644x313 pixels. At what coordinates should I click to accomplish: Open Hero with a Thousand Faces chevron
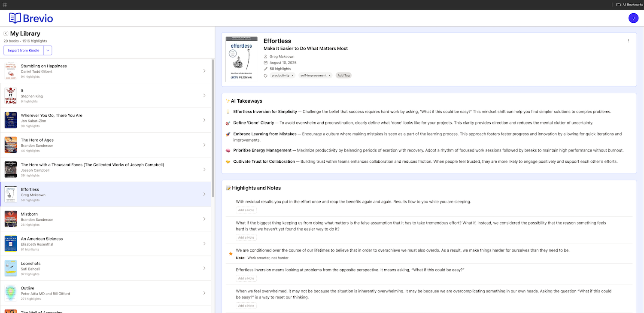[x=204, y=170]
